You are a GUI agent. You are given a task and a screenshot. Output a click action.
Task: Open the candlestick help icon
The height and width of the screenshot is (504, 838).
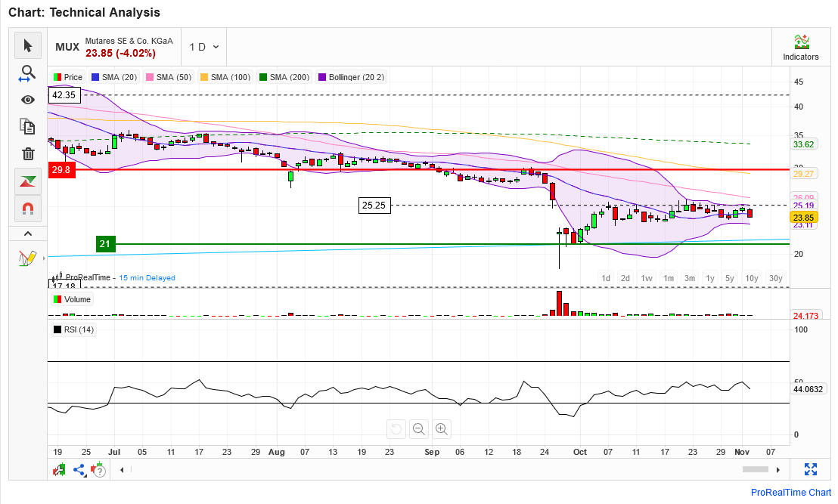pyautogui.click(x=98, y=470)
